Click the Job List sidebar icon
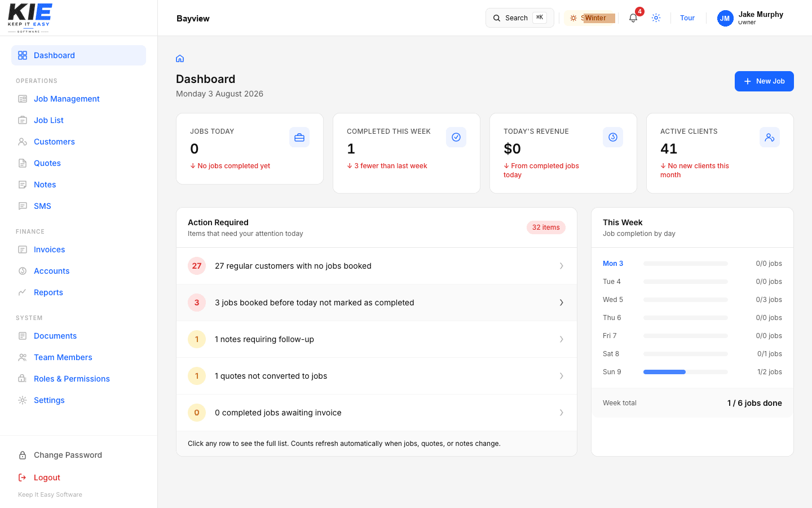The width and height of the screenshot is (812, 508). point(23,120)
